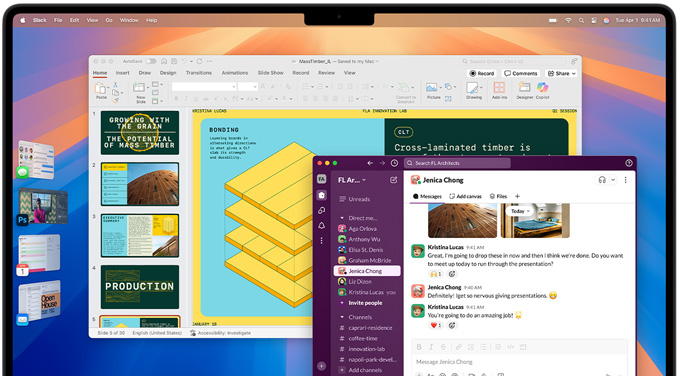Go back with Slack's left arrow

coord(370,163)
